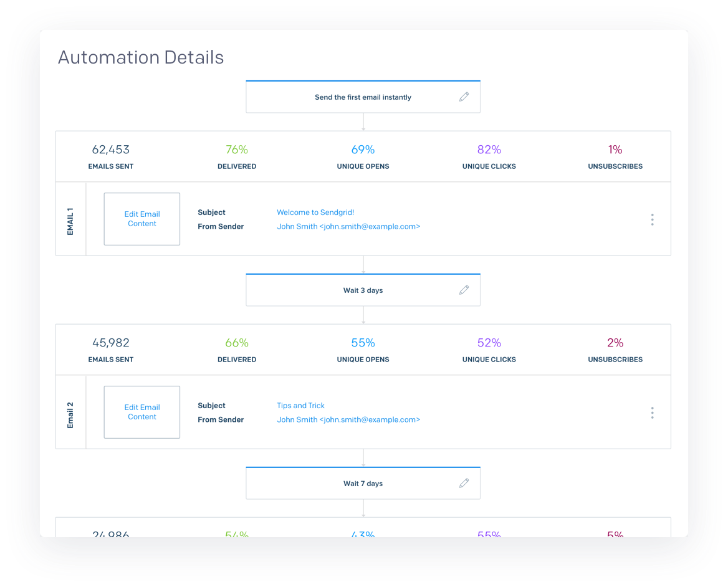Click the '45,982' emails sent value
Screen dimensions: 728x587
[x=110, y=343]
